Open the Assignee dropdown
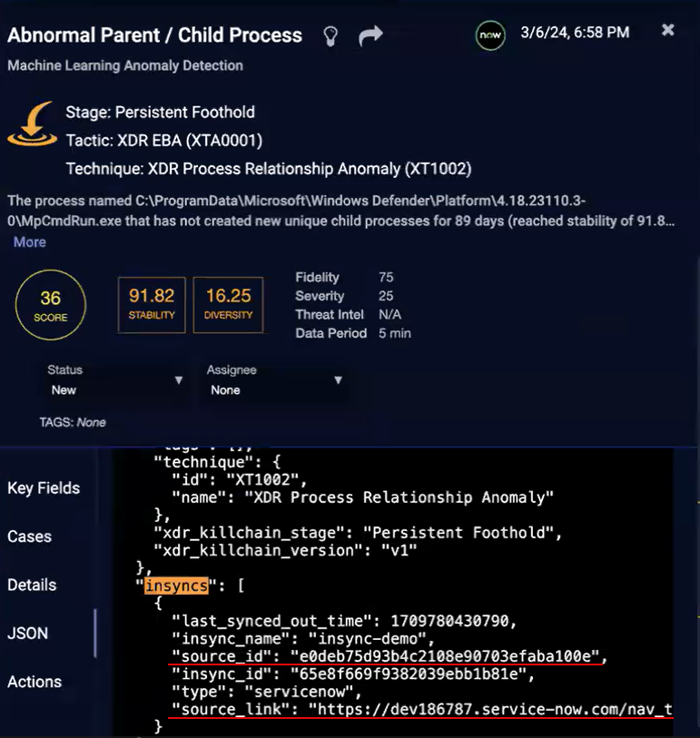 (274, 381)
